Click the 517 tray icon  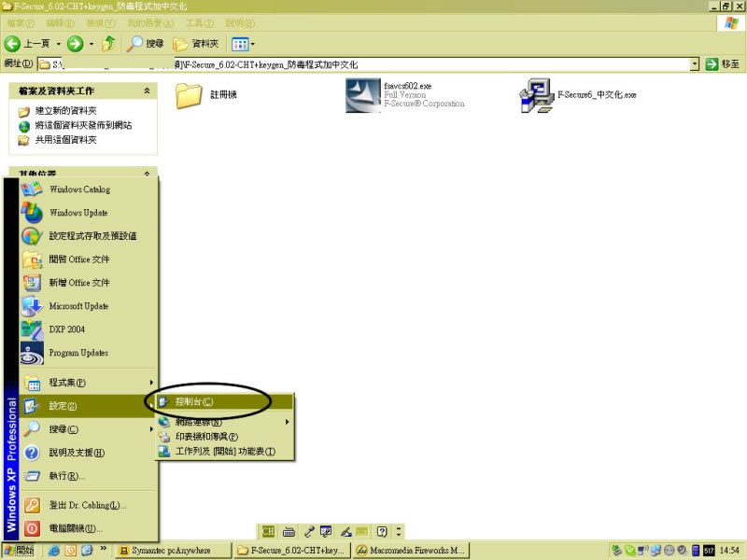(709, 551)
